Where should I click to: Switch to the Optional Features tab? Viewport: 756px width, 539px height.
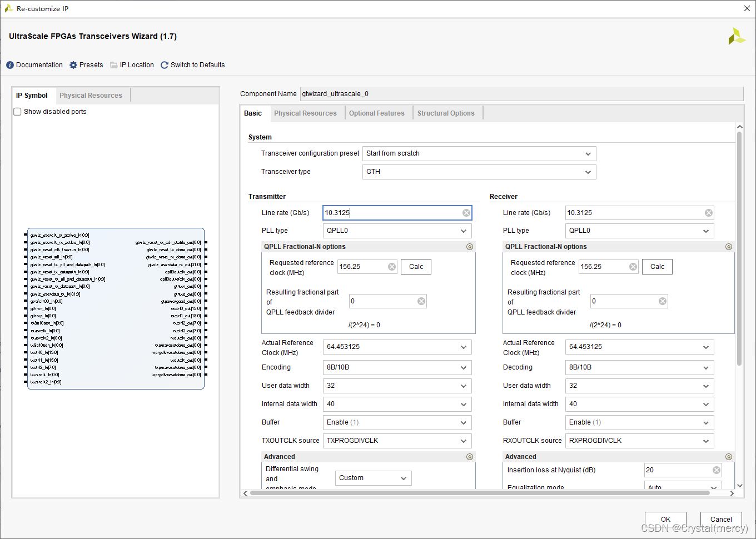(377, 113)
